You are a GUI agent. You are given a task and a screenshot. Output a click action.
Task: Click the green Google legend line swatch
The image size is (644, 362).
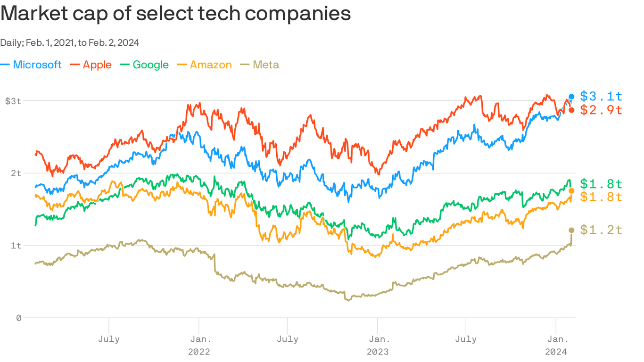coord(124,65)
